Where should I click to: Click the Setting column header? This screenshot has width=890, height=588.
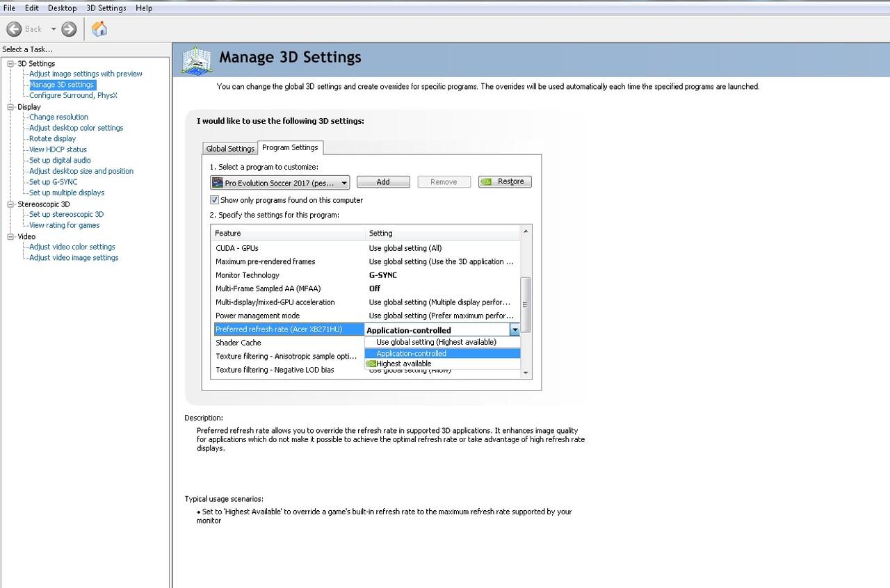pos(442,233)
